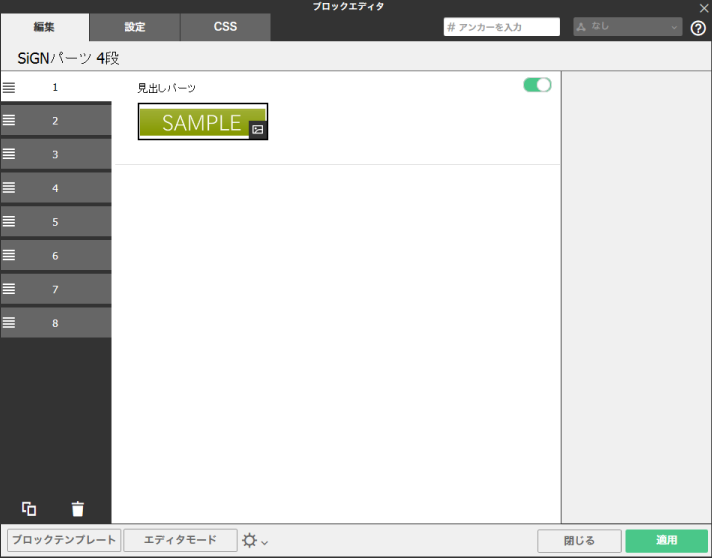
Task: Click the drag handle icon of row 5
Action: [x=9, y=221]
